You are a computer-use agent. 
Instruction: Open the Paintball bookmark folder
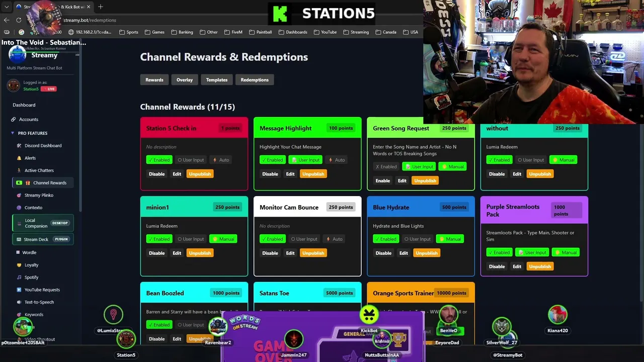(x=260, y=32)
